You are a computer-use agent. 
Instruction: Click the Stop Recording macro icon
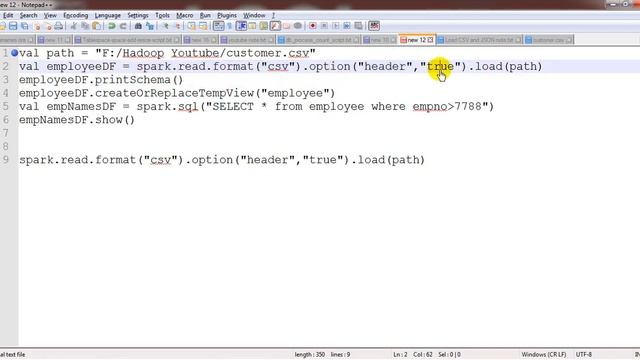pos(324,26)
